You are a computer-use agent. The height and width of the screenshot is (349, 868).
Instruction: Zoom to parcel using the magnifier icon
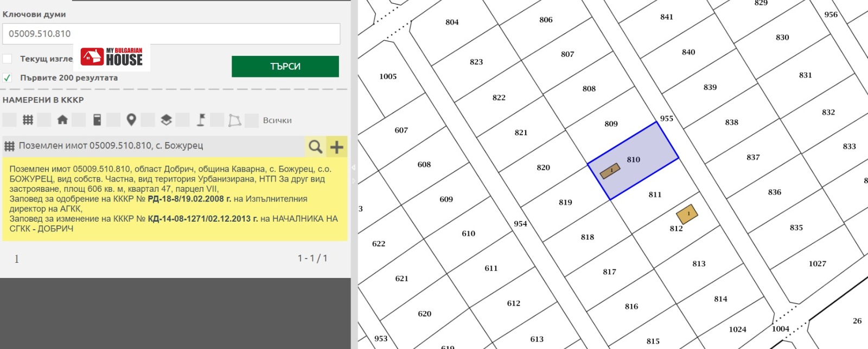tap(315, 146)
